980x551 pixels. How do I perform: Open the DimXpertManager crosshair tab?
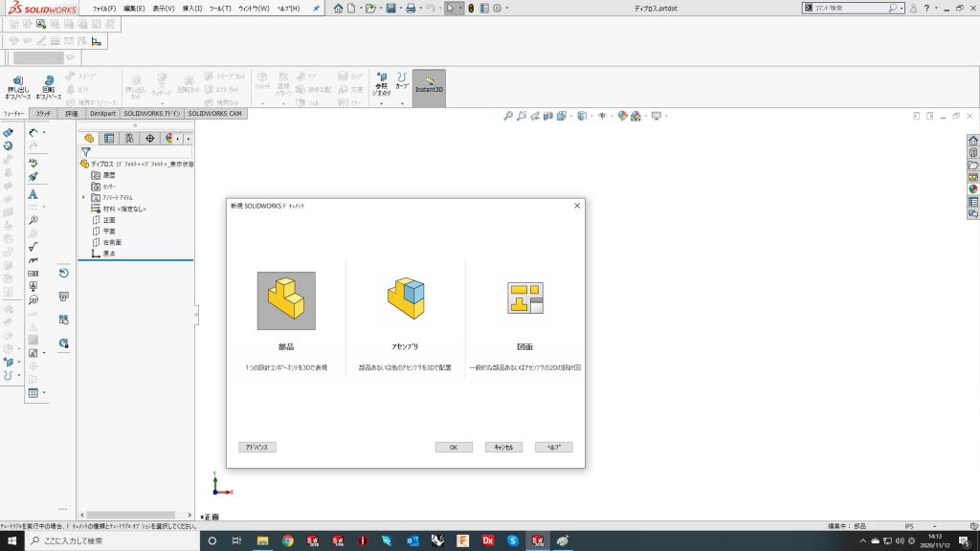(x=150, y=139)
